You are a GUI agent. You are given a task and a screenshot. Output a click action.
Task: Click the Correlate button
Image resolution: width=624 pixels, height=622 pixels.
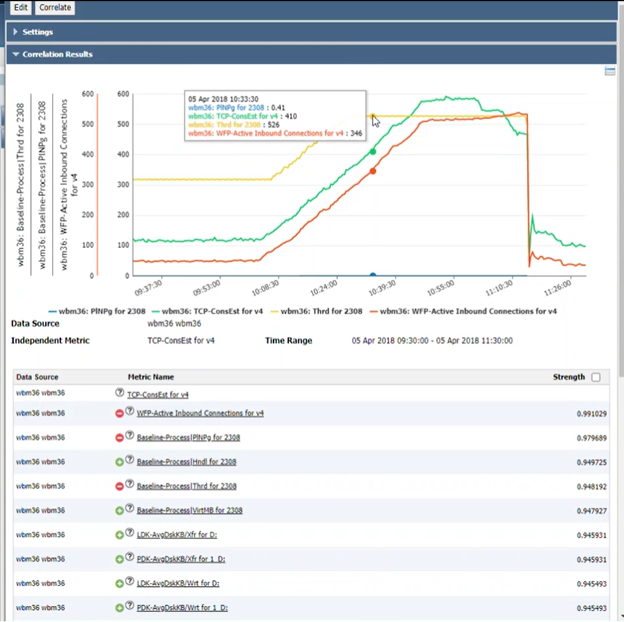(55, 7)
